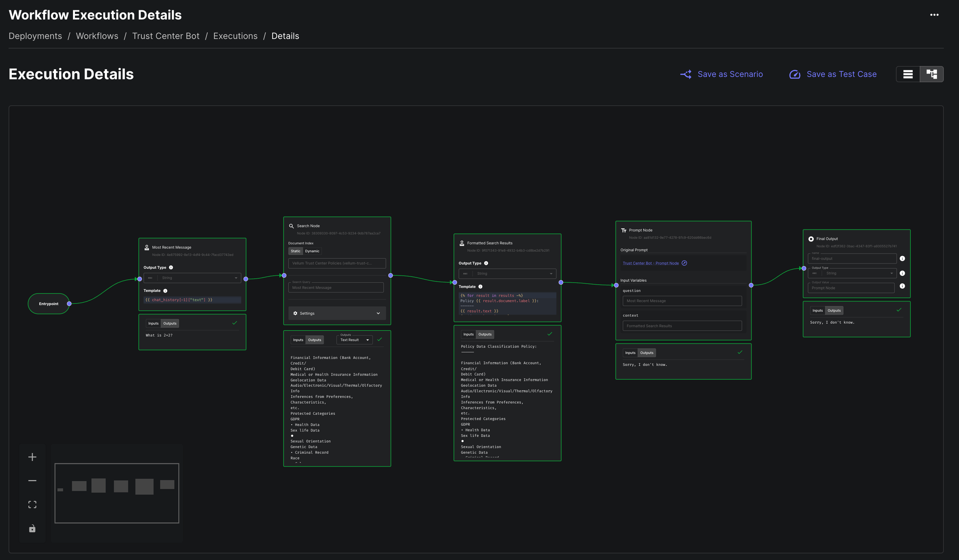Open Inputs tab under Search Node
Viewport: 959px width, 560px height.
(x=298, y=340)
